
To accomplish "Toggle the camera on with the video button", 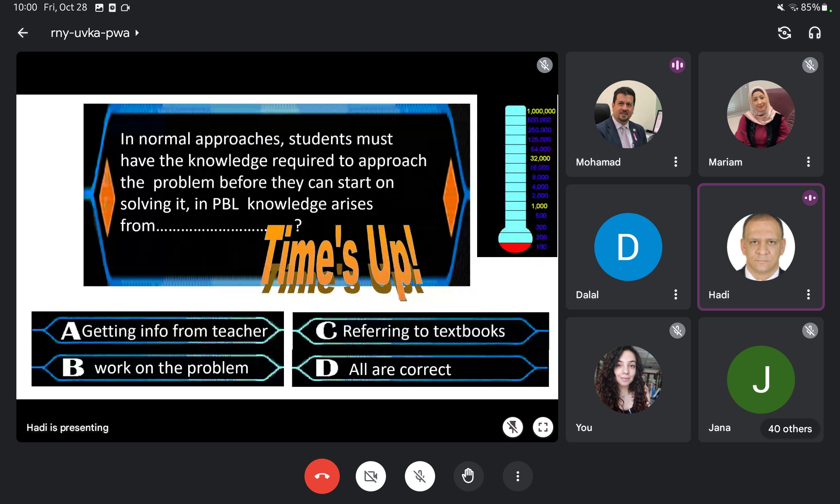I will 370,476.
